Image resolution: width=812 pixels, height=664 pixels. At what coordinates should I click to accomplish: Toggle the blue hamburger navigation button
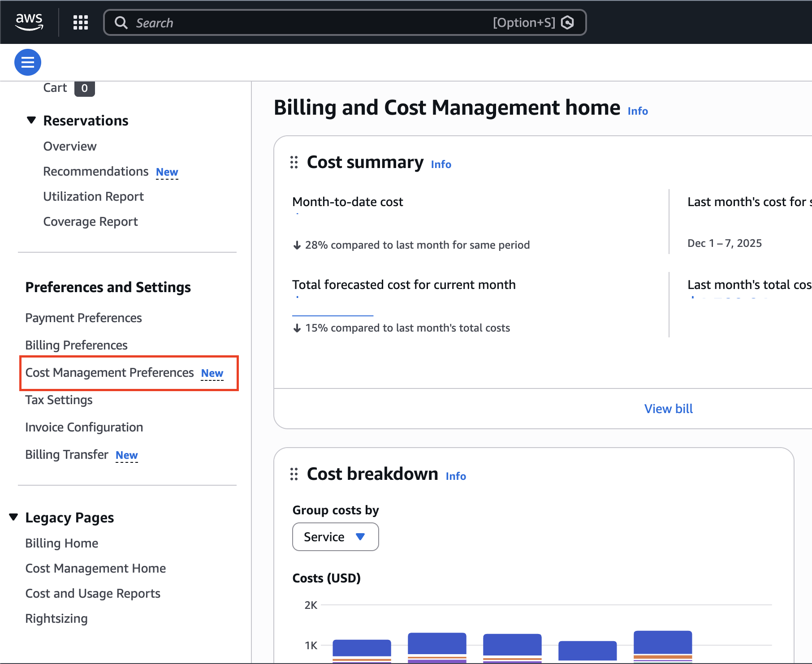[28, 62]
